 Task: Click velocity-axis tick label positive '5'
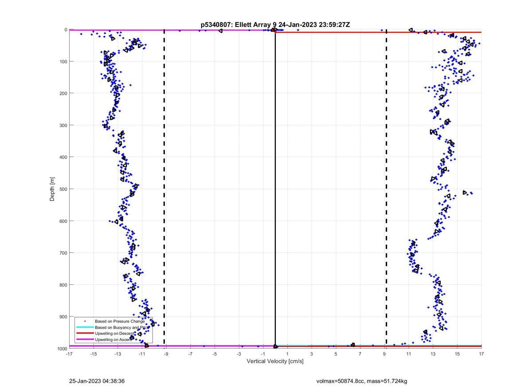(336, 354)
